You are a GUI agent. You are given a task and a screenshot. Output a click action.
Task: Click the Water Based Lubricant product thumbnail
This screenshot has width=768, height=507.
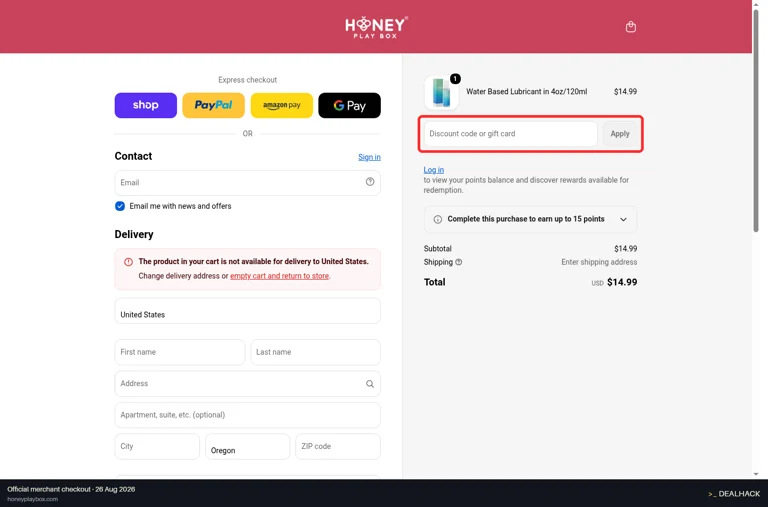point(441,92)
